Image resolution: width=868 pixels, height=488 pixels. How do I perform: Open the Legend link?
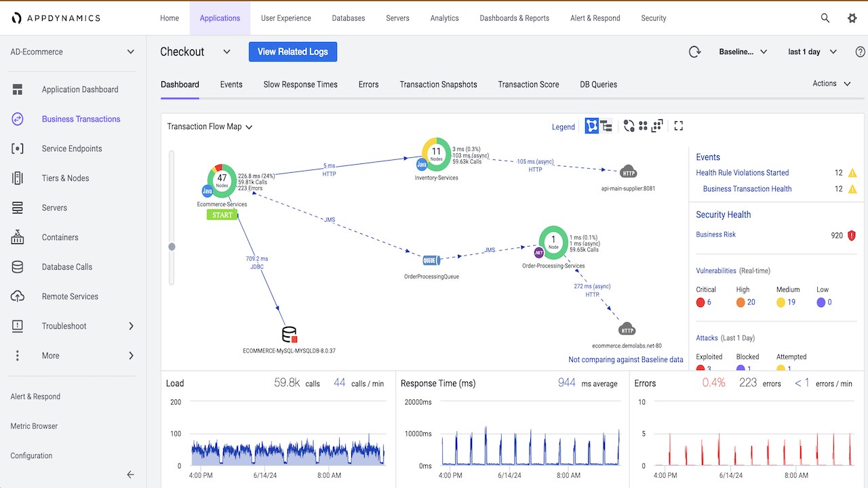(x=564, y=127)
